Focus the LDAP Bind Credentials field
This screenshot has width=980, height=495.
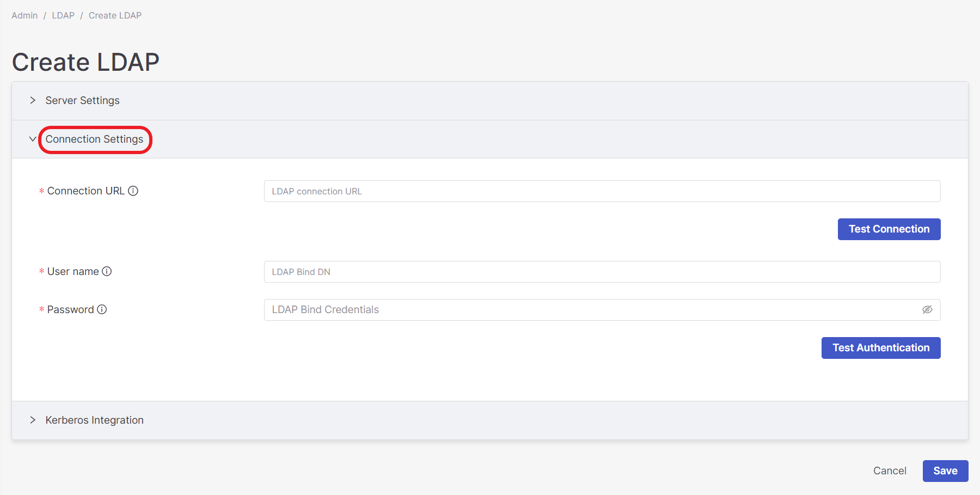pyautogui.click(x=602, y=310)
